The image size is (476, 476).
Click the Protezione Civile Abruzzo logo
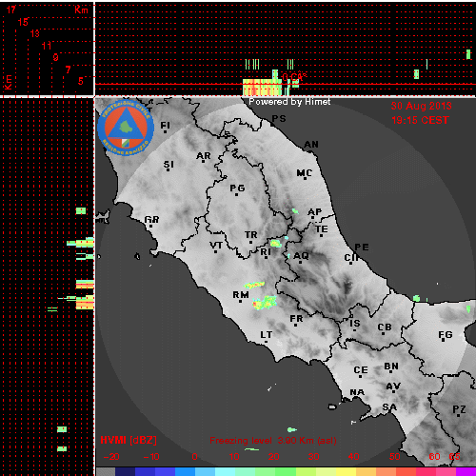(x=126, y=128)
